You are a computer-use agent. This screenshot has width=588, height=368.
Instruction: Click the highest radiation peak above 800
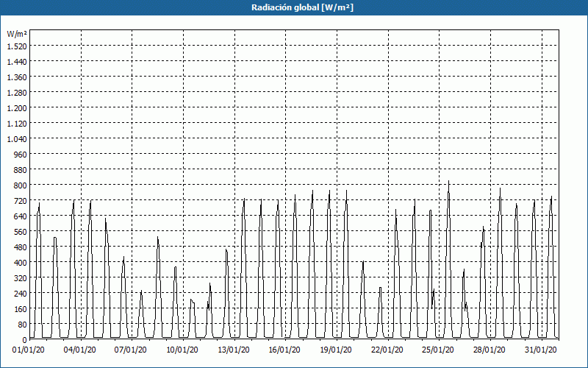pos(448,181)
